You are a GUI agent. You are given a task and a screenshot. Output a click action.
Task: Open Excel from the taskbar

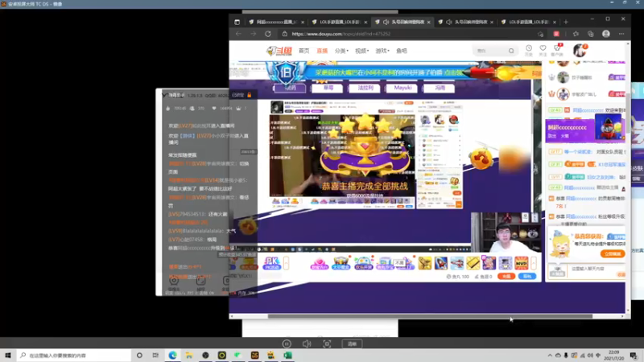click(x=287, y=355)
